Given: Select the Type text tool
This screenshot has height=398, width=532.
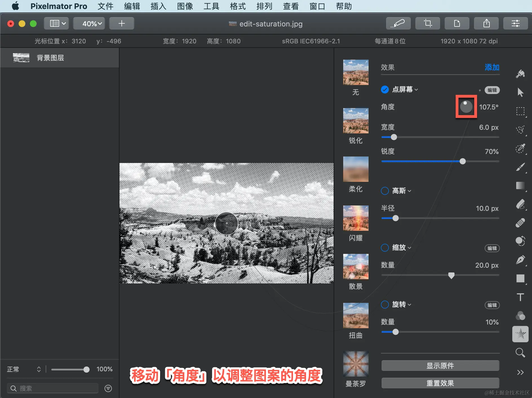Looking at the screenshot, I should pos(520,297).
